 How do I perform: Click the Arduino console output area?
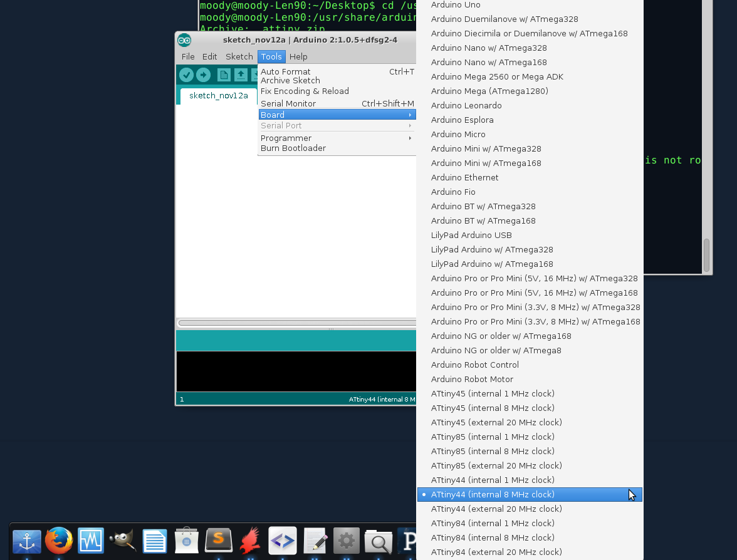click(x=296, y=371)
